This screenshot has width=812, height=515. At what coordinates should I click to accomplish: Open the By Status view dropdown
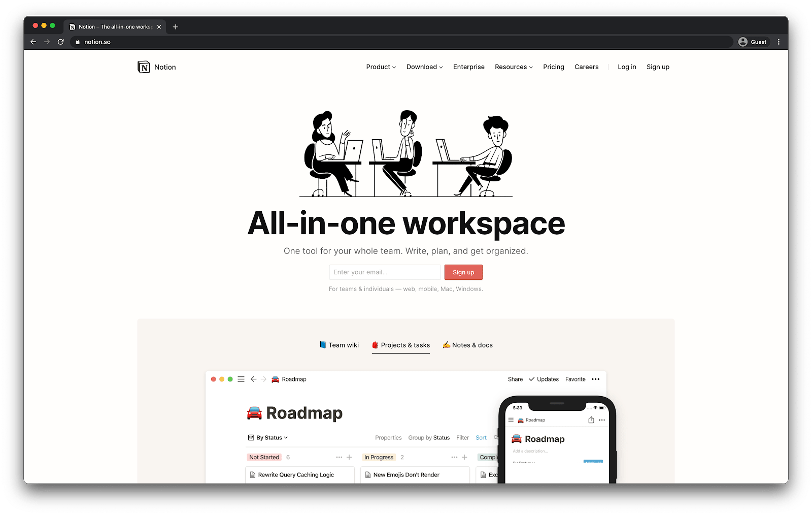[268, 438]
